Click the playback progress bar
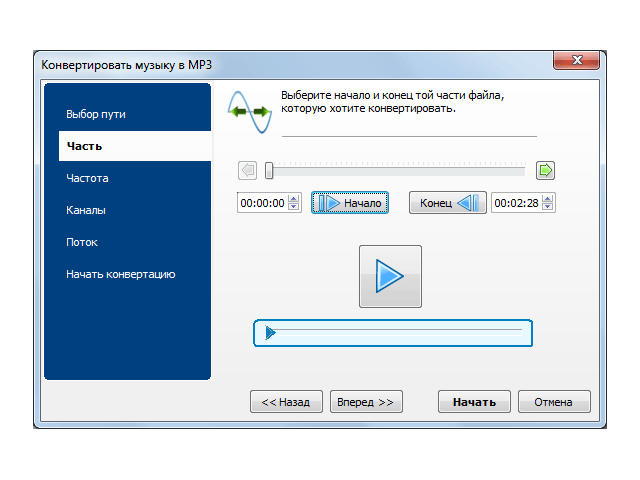The image size is (640, 480). [393, 333]
